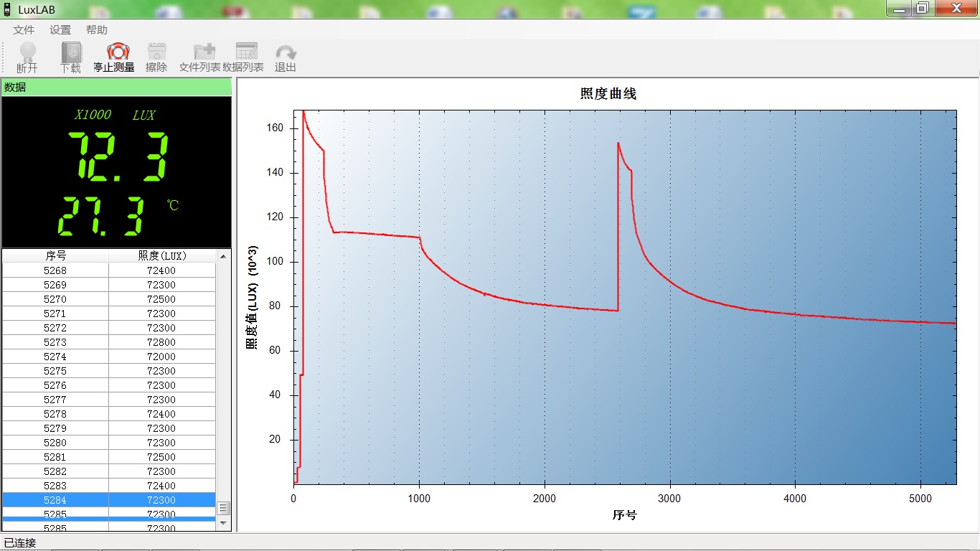Click the Exit (退出) arrow icon

click(x=286, y=52)
